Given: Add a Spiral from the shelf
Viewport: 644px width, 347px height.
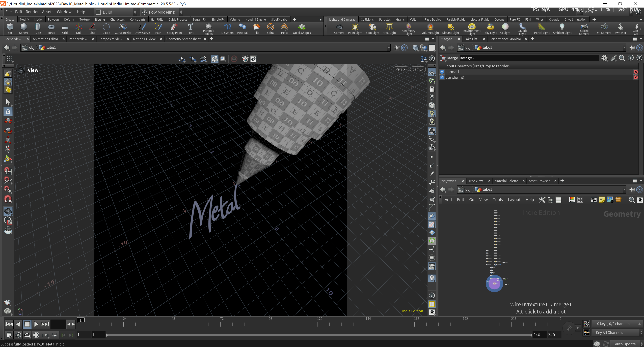Looking at the screenshot, I should point(271,29).
